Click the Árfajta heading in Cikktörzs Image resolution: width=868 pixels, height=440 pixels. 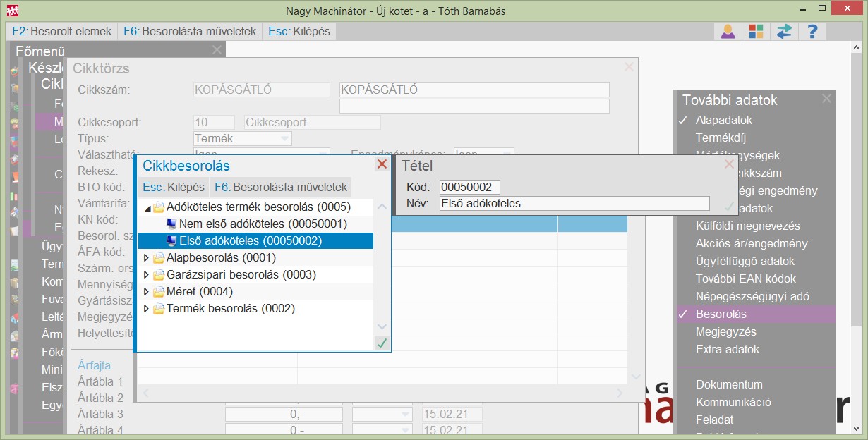coord(94,365)
